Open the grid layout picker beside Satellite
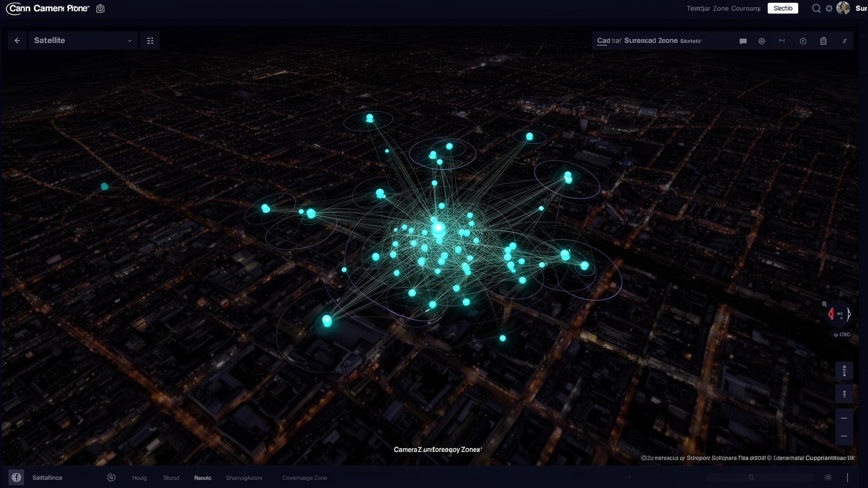 point(150,40)
